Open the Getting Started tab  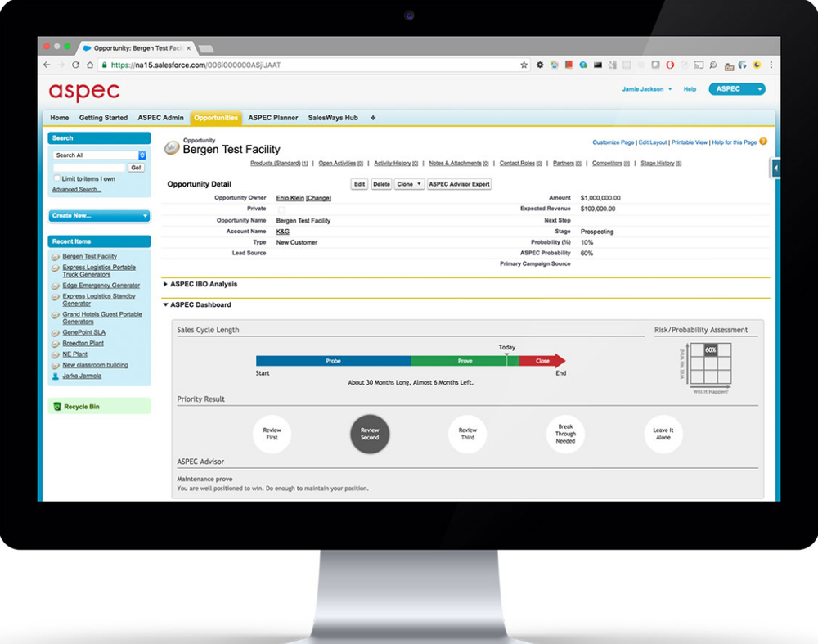pyautogui.click(x=103, y=118)
